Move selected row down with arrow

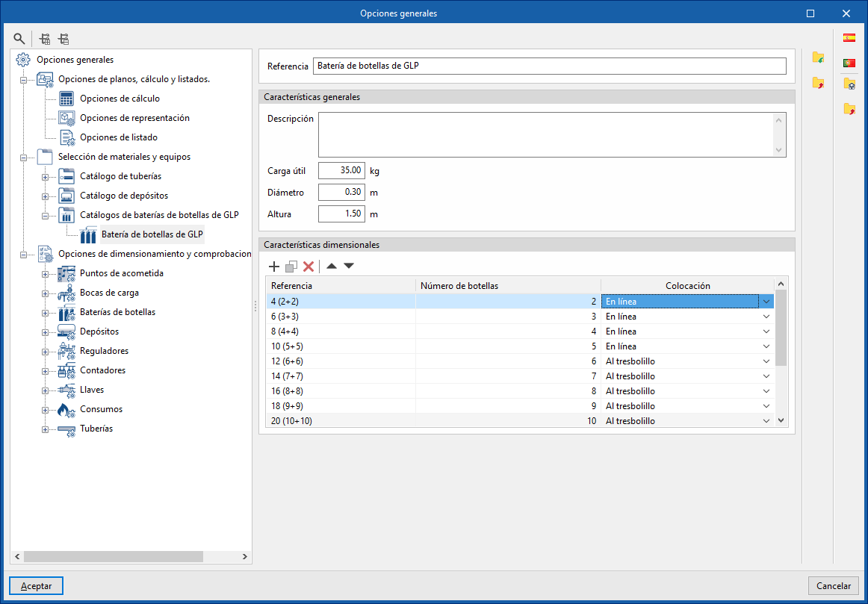point(349,267)
